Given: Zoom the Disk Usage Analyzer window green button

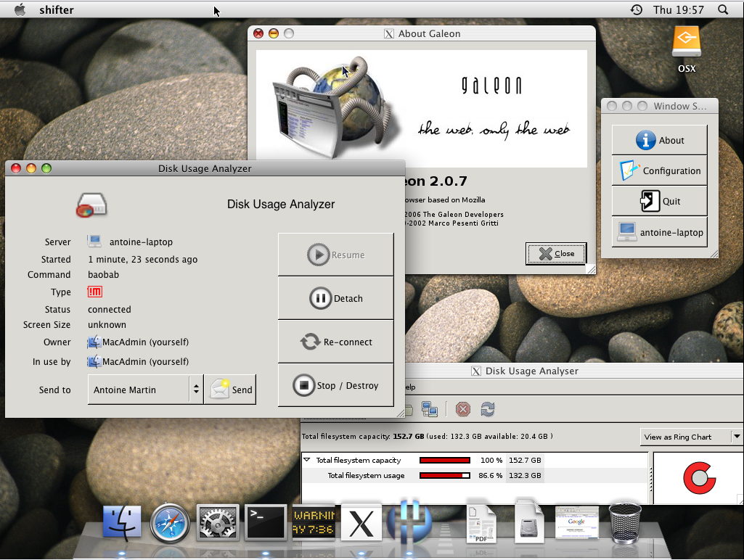Looking at the screenshot, I should click(46, 168).
